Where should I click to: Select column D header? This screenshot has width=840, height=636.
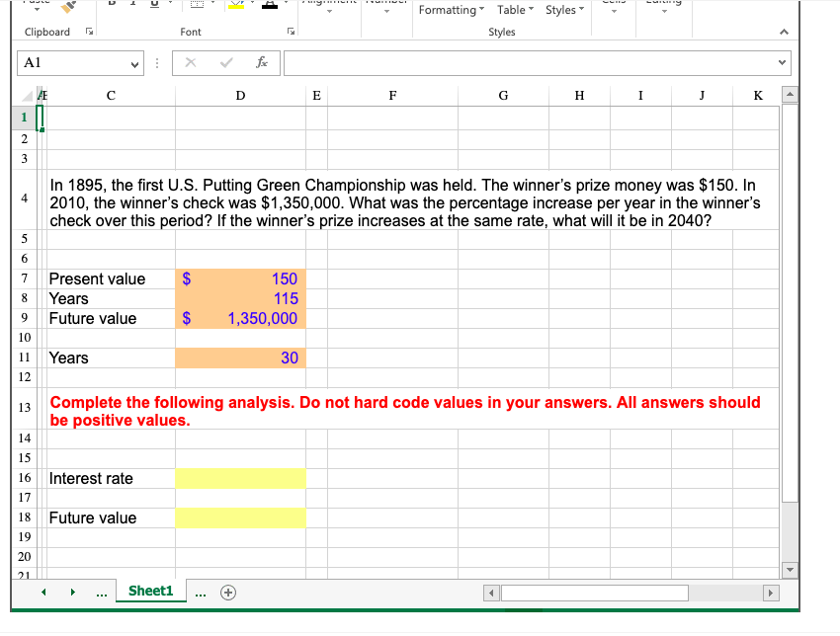(240, 96)
